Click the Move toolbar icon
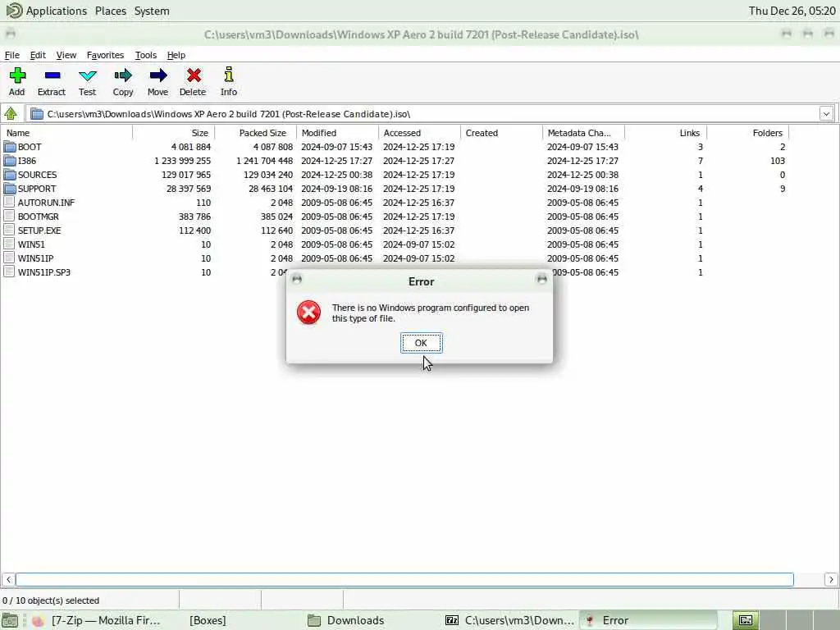The height and width of the screenshot is (630, 840). click(158, 75)
